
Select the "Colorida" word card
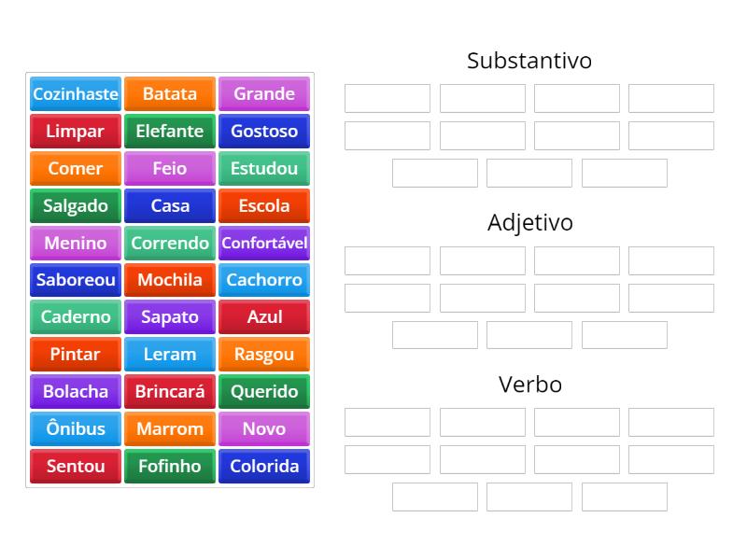(x=264, y=466)
